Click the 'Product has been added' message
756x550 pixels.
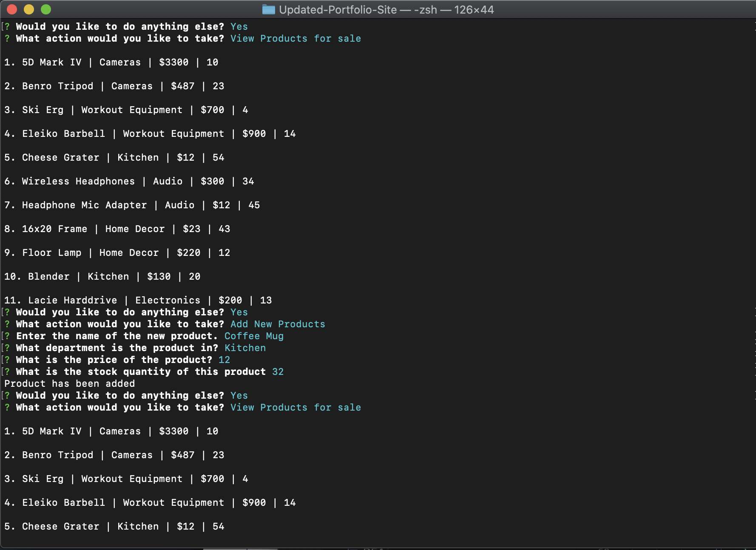[69, 383]
